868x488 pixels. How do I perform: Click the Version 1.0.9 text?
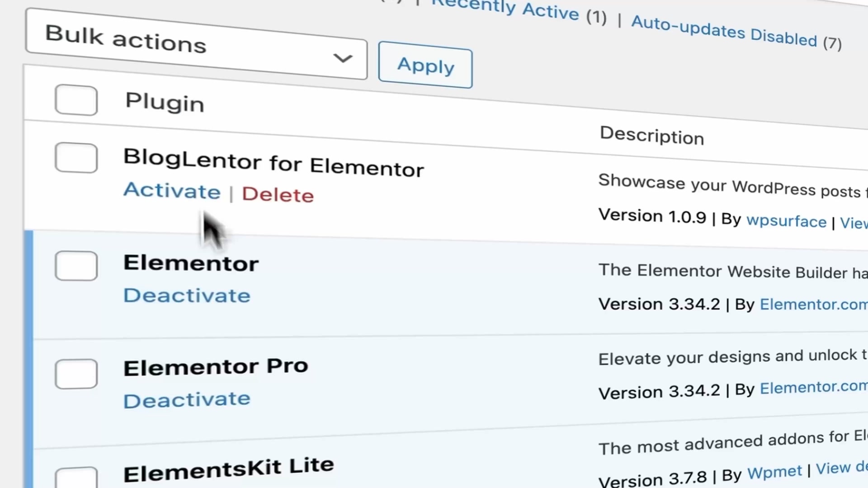(652, 216)
